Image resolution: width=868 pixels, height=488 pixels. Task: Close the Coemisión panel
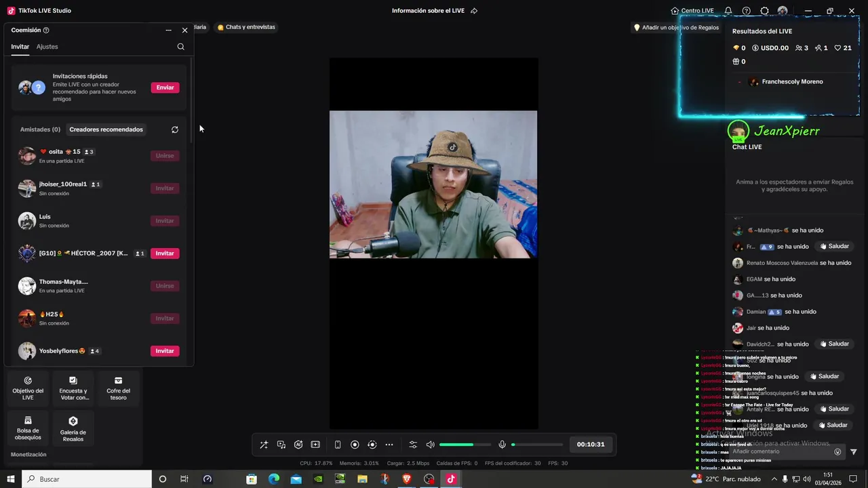[184, 30]
